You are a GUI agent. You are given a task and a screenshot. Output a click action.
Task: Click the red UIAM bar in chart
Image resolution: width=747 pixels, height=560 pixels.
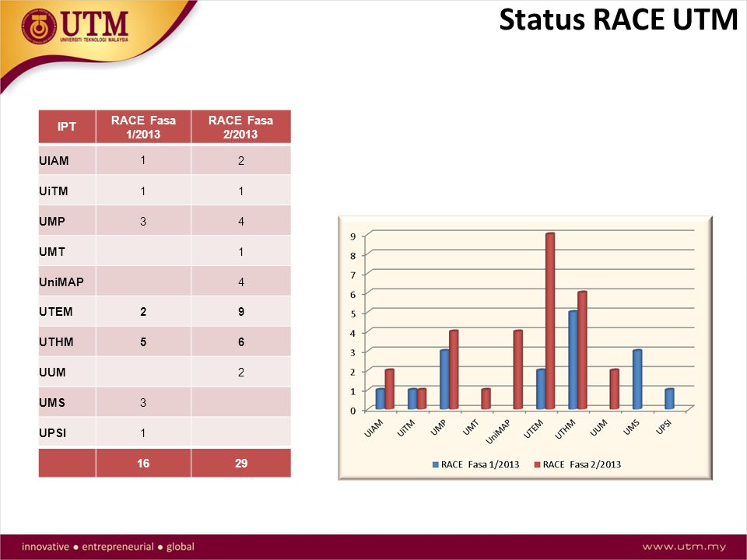coord(389,389)
